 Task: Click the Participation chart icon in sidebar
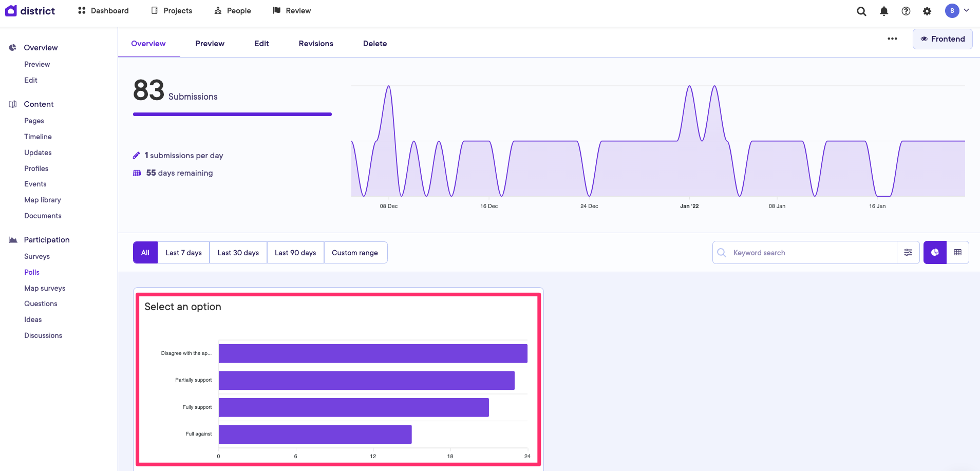[13, 240]
